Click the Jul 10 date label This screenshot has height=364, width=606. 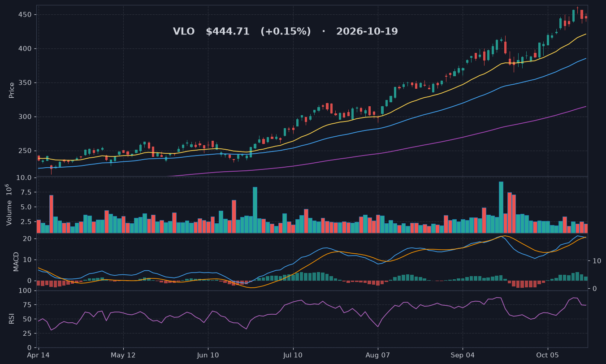pyautogui.click(x=293, y=355)
